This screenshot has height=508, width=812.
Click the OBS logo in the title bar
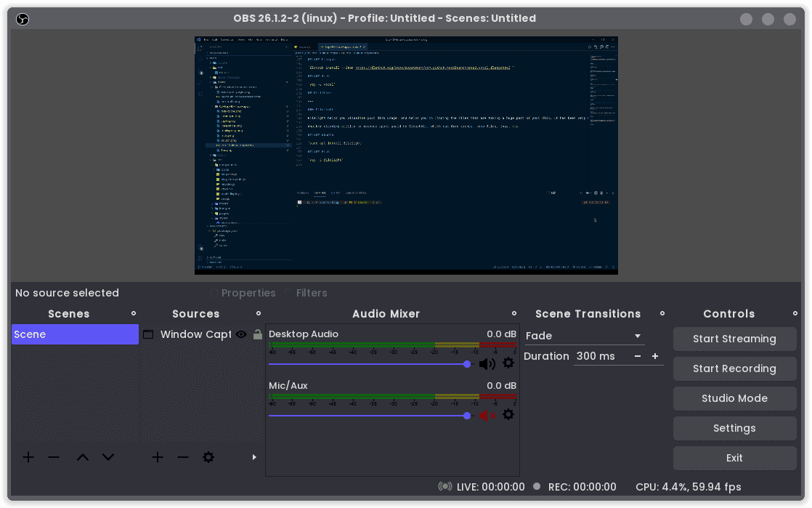click(23, 19)
